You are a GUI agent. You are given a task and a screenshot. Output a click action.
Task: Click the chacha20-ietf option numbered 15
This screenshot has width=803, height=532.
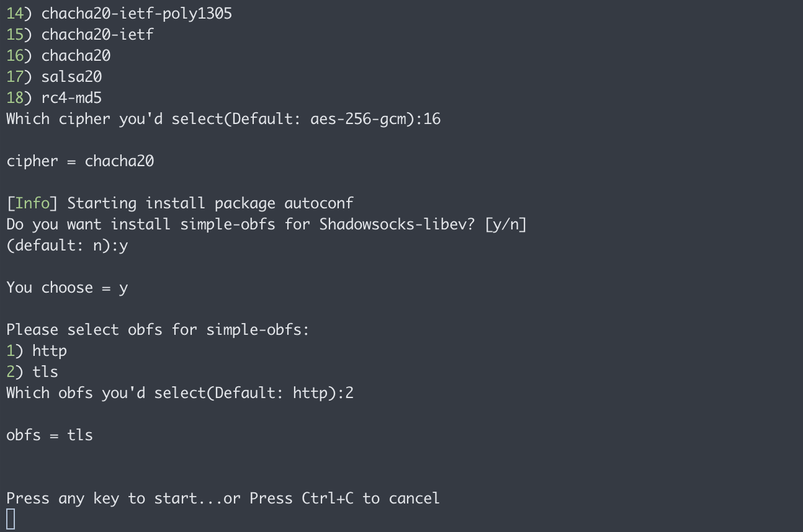point(80,34)
